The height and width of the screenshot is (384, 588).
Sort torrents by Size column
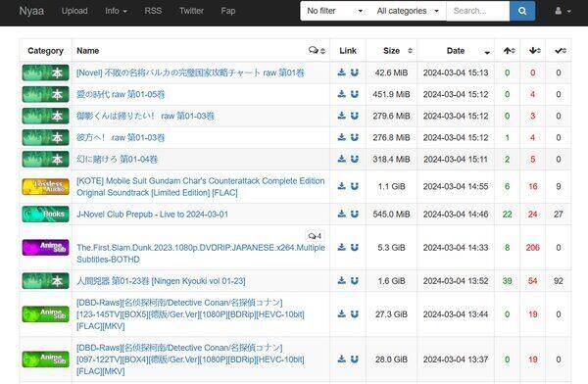point(391,50)
